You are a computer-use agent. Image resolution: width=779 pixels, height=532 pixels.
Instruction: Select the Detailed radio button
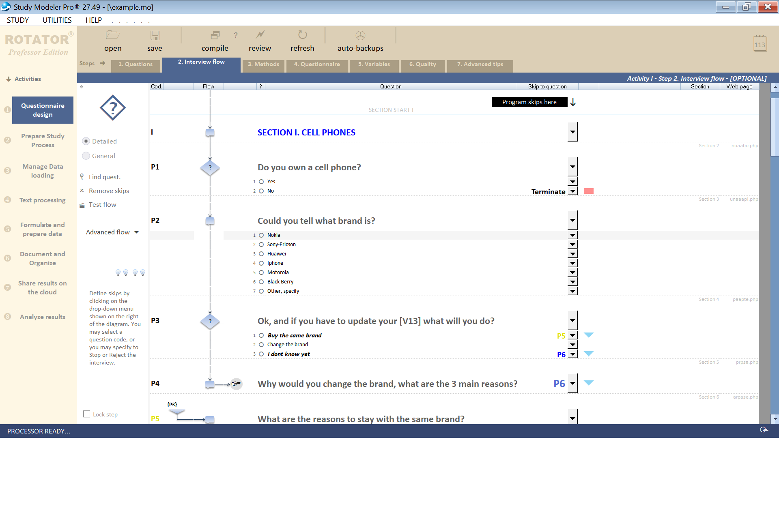click(86, 141)
